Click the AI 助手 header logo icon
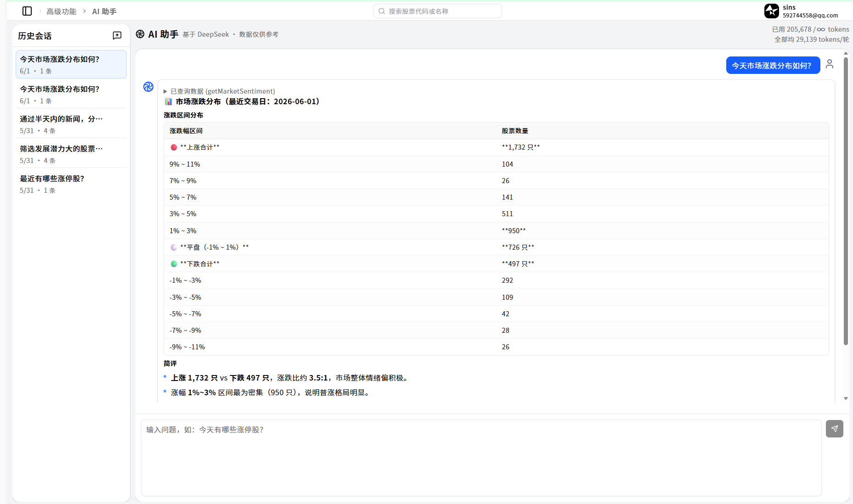Viewport: 853px width, 504px height. click(x=140, y=34)
